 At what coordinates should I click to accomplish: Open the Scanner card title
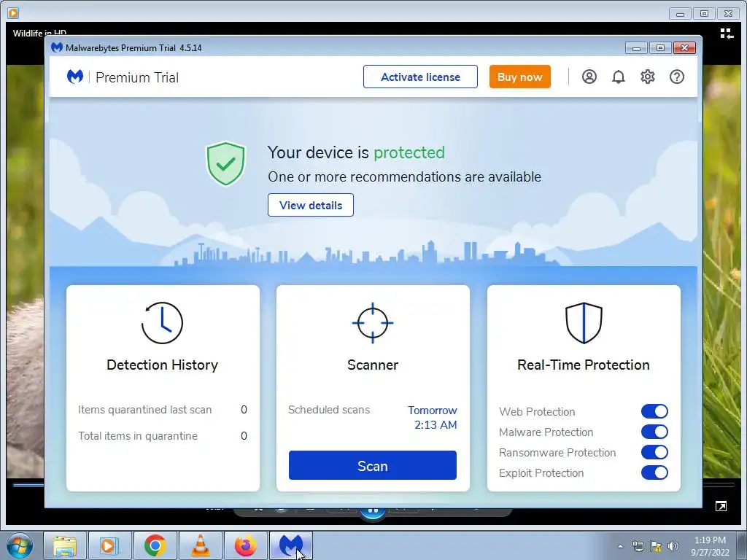pyautogui.click(x=373, y=365)
